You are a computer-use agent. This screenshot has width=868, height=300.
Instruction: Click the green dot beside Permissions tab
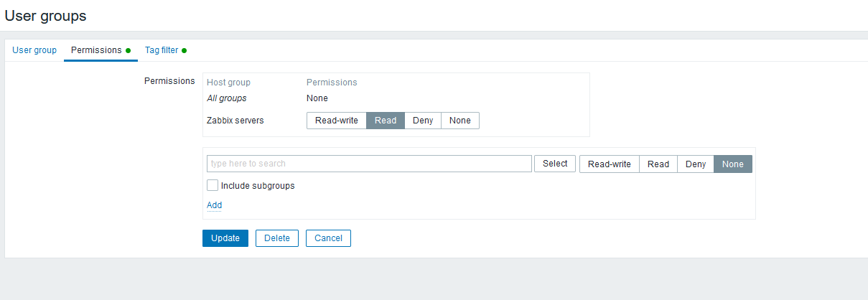click(x=128, y=50)
